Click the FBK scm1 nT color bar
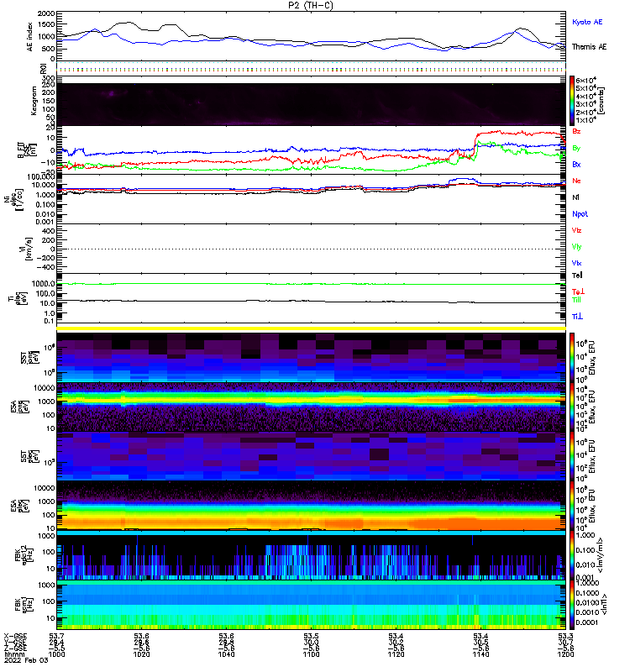This screenshot has height=672, width=630. click(572, 605)
